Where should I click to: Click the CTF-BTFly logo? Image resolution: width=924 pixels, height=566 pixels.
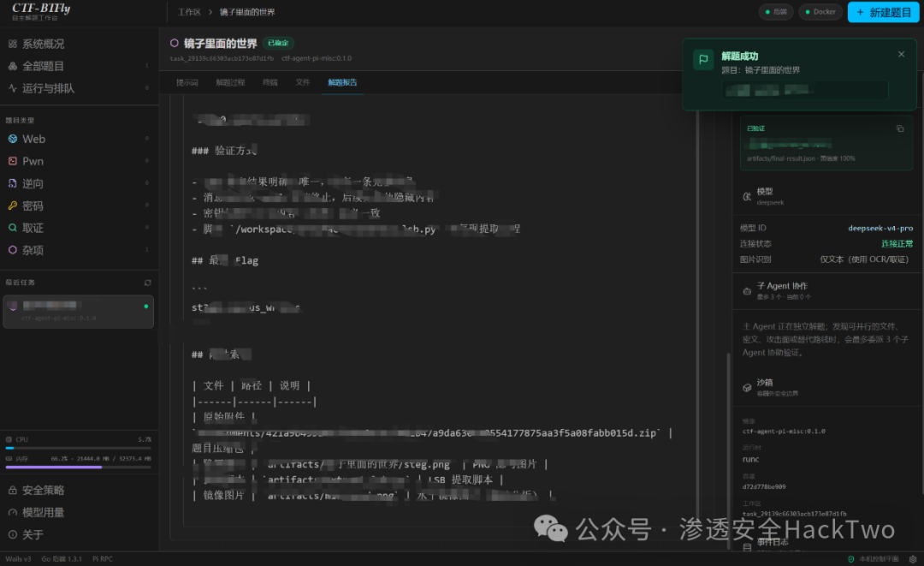pos(41,10)
